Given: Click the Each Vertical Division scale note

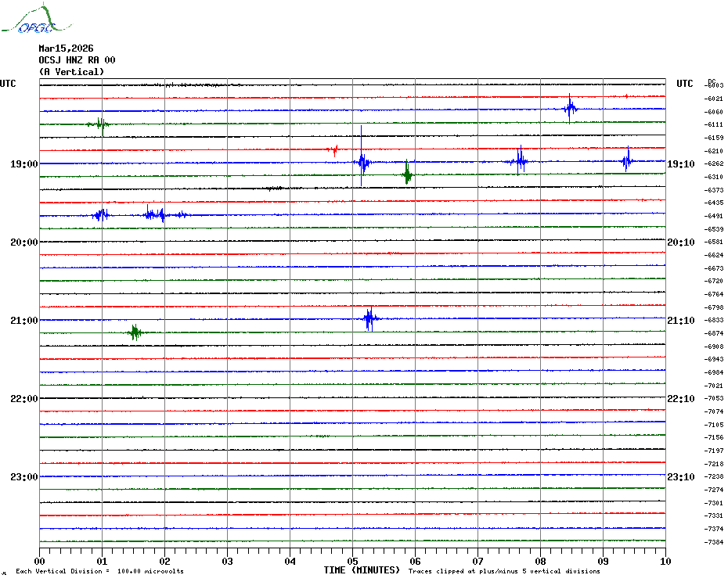Looking at the screenshot, I should tap(99, 571).
